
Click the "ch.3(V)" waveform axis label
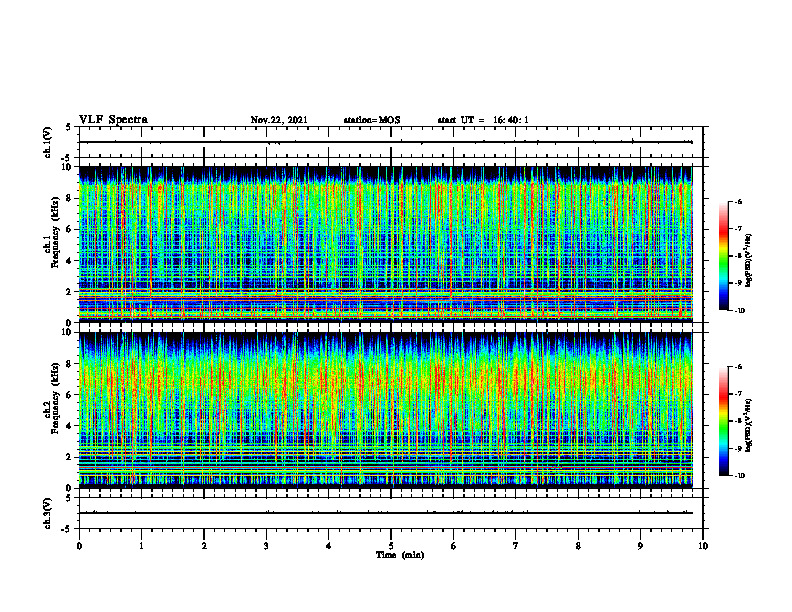click(x=47, y=513)
